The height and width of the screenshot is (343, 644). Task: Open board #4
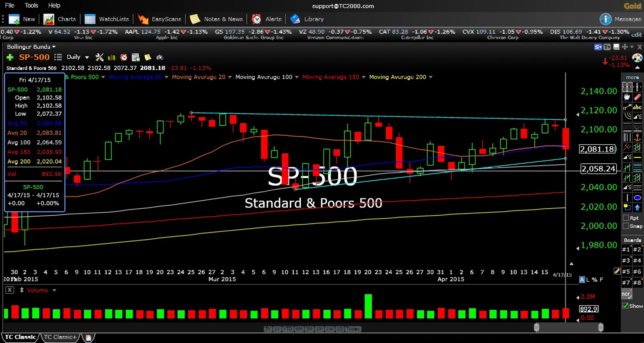click(x=637, y=260)
